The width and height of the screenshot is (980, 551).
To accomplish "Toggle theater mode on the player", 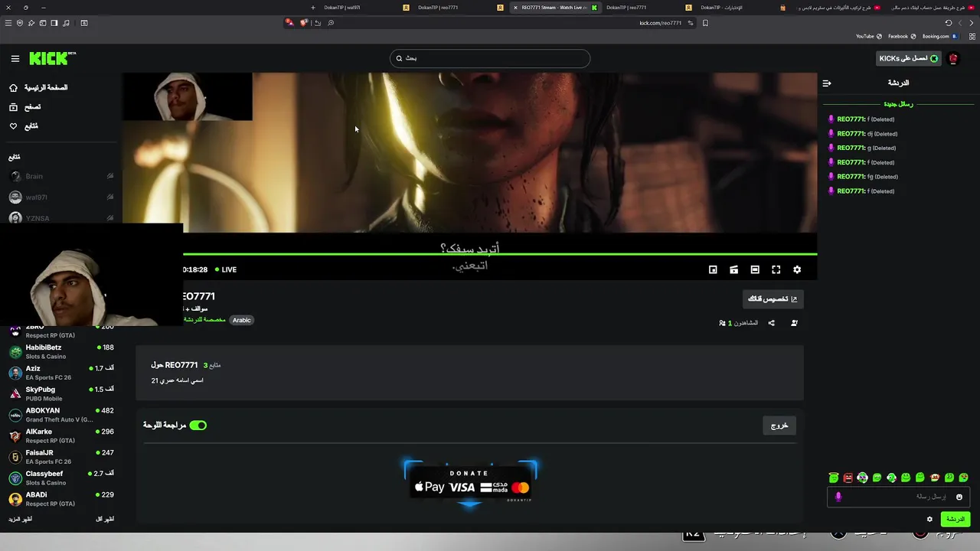I will pos(755,269).
